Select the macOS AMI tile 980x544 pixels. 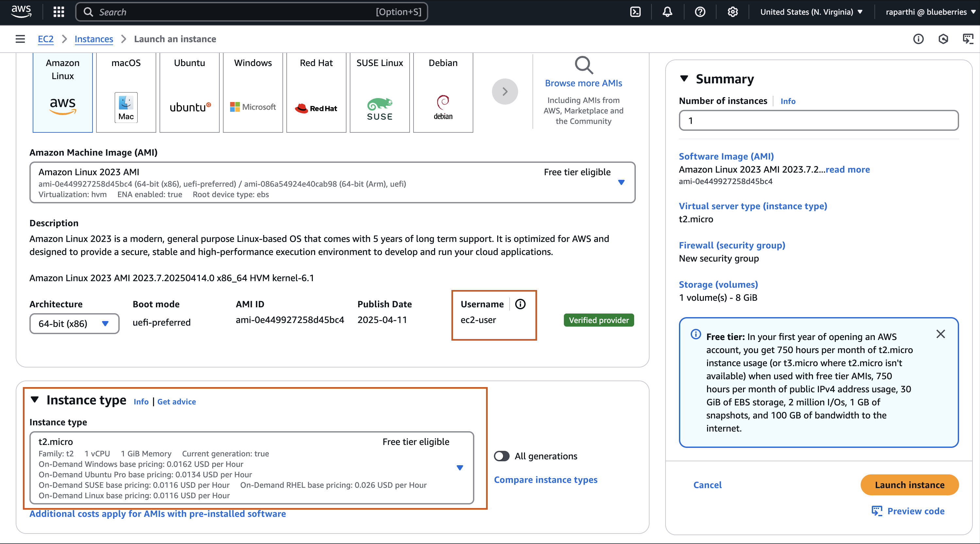[126, 93]
